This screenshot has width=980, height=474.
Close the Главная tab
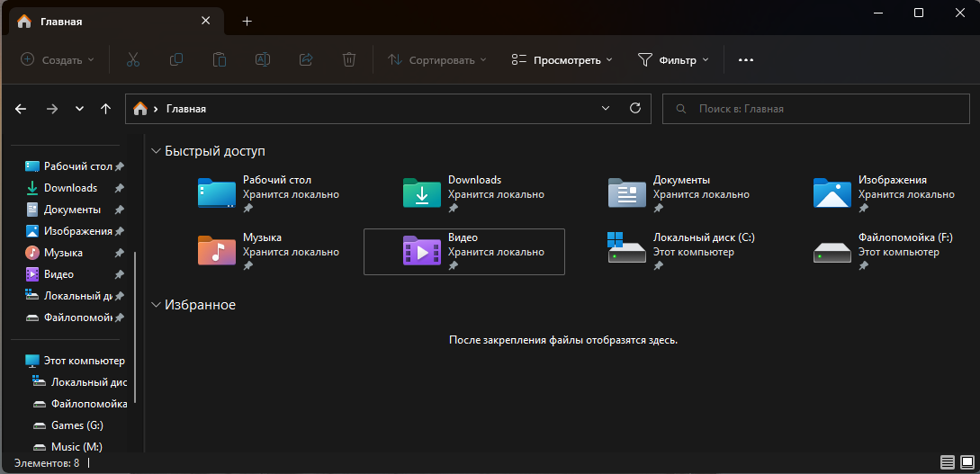tap(205, 22)
